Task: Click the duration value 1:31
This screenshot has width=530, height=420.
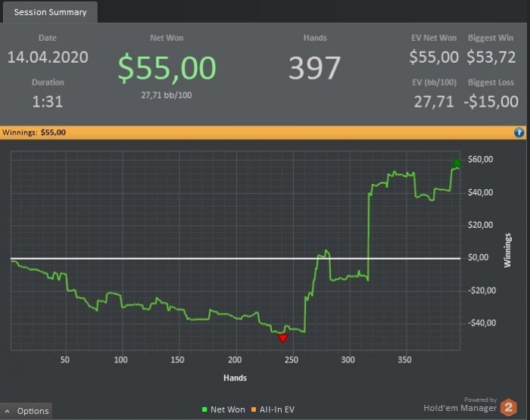Action: [48, 101]
